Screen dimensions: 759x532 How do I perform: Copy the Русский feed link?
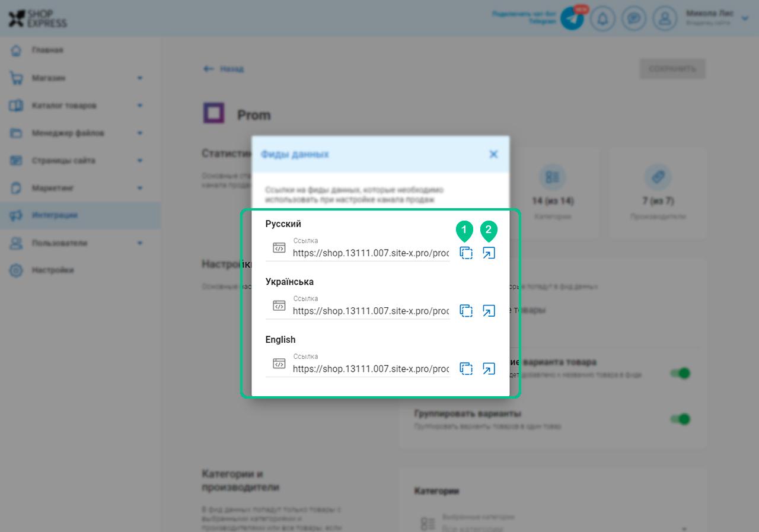tap(466, 253)
